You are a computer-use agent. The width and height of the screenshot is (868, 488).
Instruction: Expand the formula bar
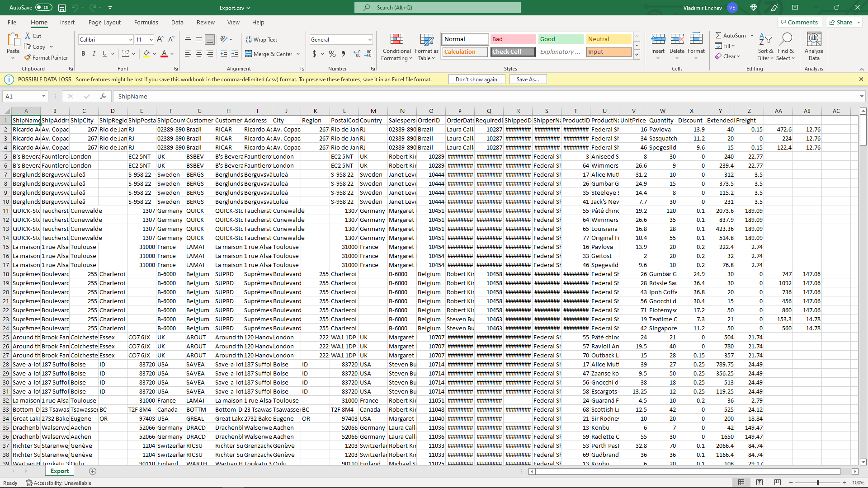coord(862,96)
